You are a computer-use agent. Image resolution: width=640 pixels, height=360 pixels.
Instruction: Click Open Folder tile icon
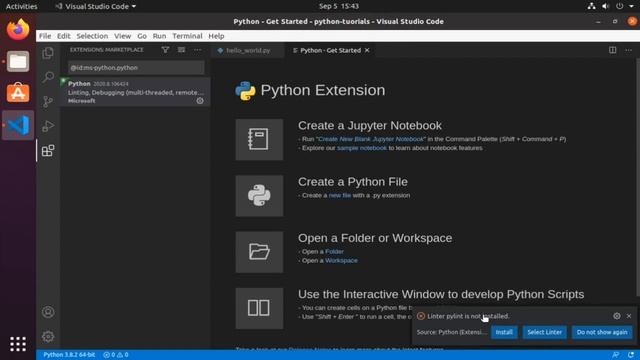tap(259, 252)
